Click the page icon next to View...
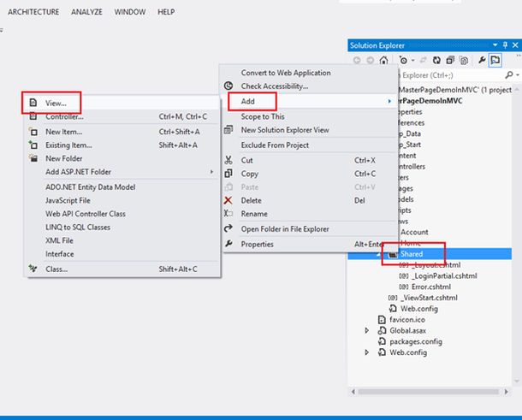This screenshot has height=420, width=522. point(33,103)
